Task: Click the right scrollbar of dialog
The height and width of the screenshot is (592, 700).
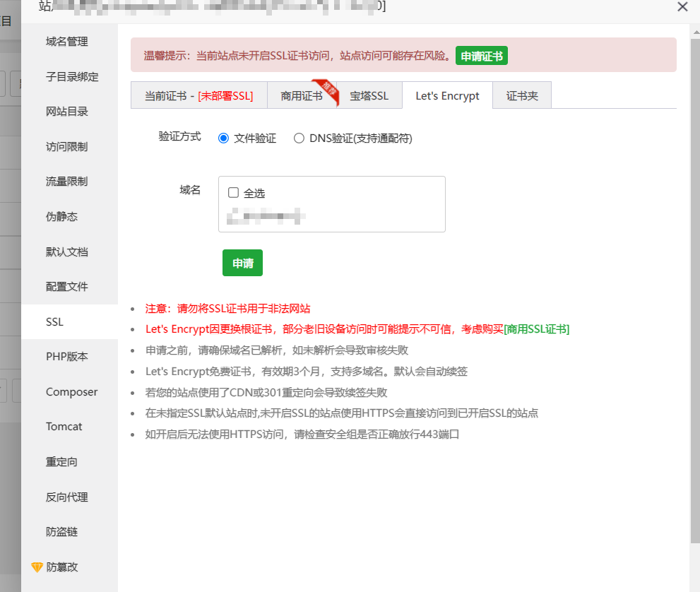Action: point(695,290)
